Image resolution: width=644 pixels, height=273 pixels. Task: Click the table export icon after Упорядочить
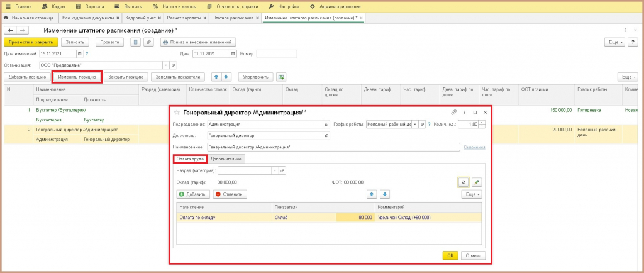(x=281, y=77)
